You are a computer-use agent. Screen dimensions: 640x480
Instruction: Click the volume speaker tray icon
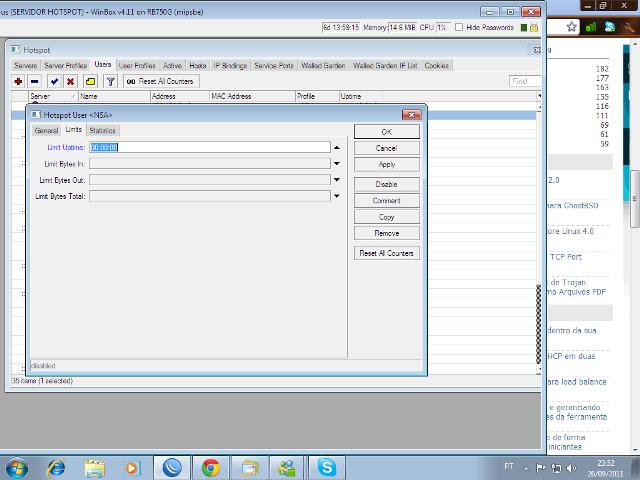coord(571,468)
